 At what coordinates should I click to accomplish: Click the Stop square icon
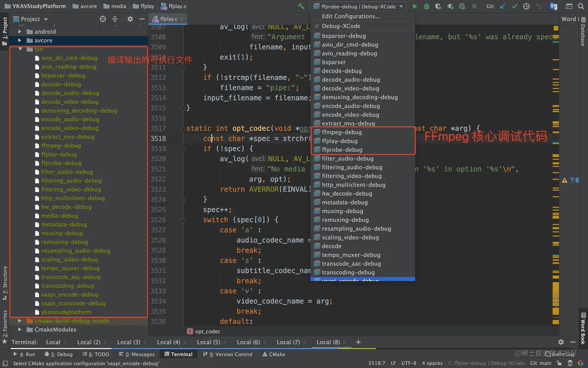[x=474, y=6]
